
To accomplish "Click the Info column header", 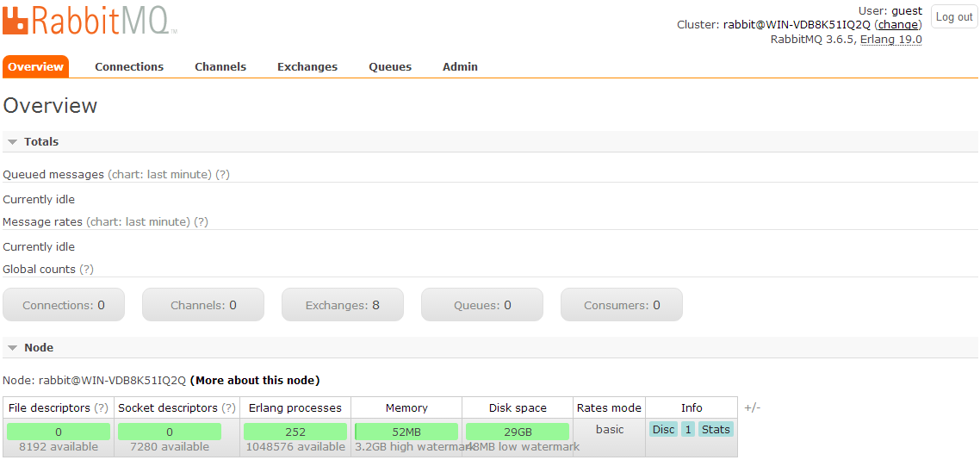I will [692, 408].
